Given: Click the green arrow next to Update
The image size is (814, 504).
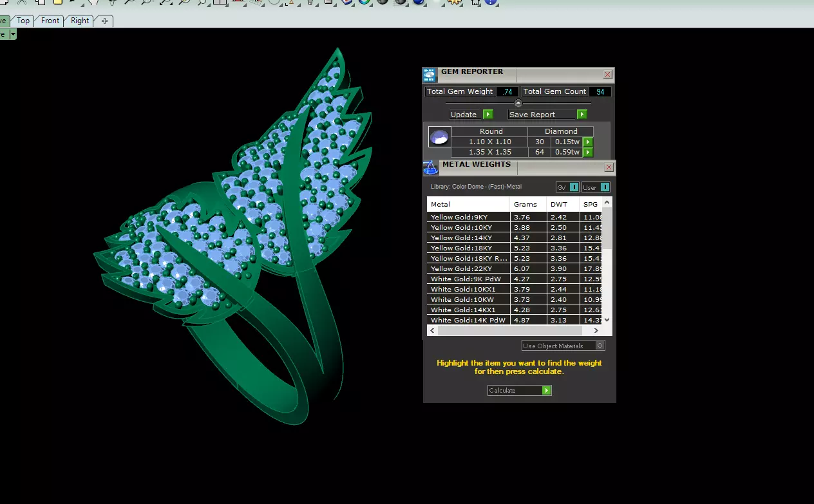Looking at the screenshot, I should click(x=487, y=115).
